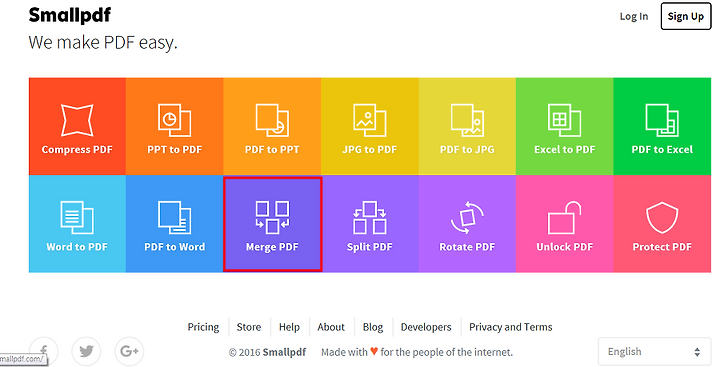Click the Smallpdf logo at top
720x367 pixels.
[x=69, y=15]
